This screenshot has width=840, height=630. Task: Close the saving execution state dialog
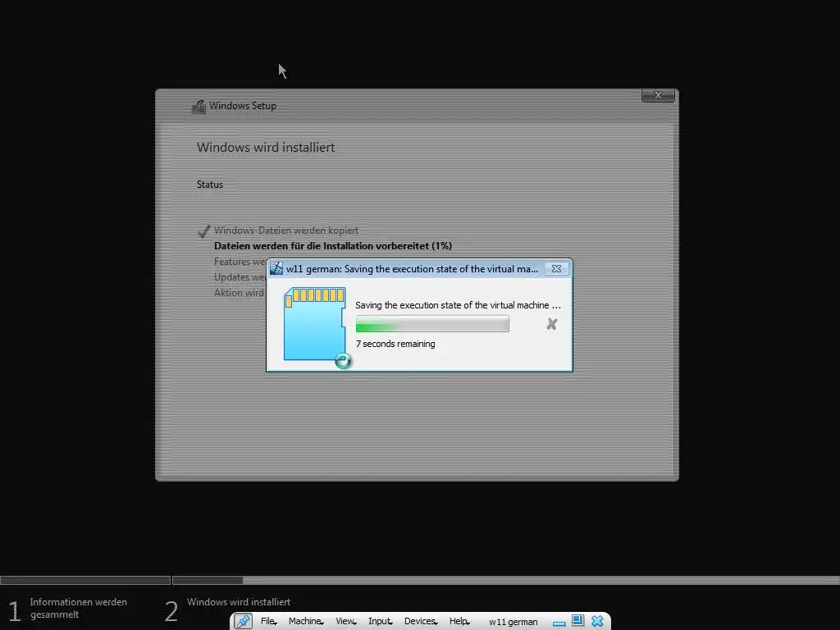point(557,269)
